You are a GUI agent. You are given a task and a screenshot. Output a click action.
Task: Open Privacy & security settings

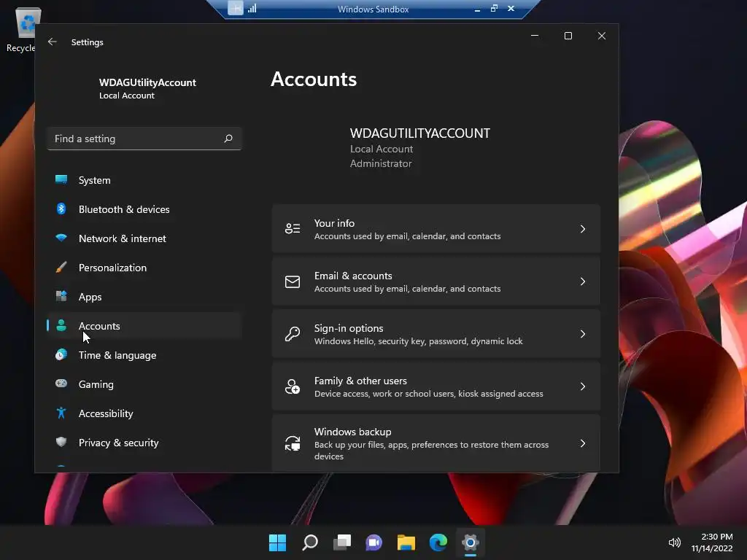(x=144, y=443)
